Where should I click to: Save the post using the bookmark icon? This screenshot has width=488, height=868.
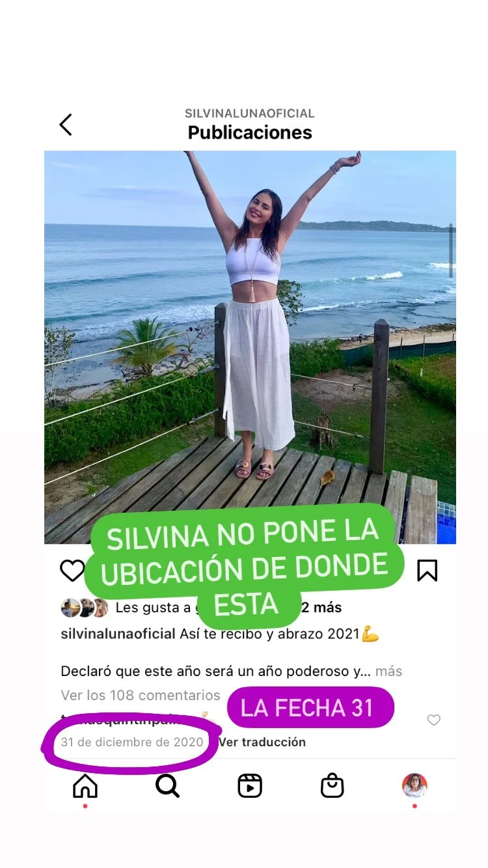point(427,570)
